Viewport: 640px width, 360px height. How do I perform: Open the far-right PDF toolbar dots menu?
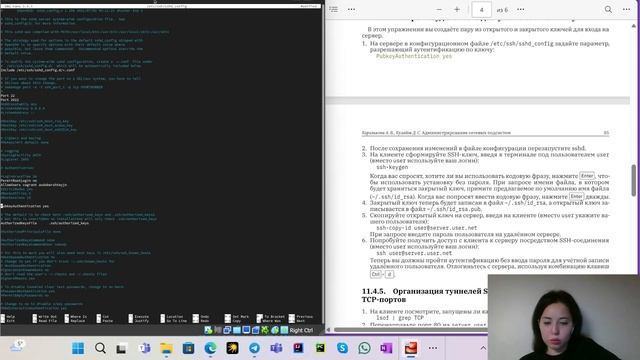click(x=627, y=9)
